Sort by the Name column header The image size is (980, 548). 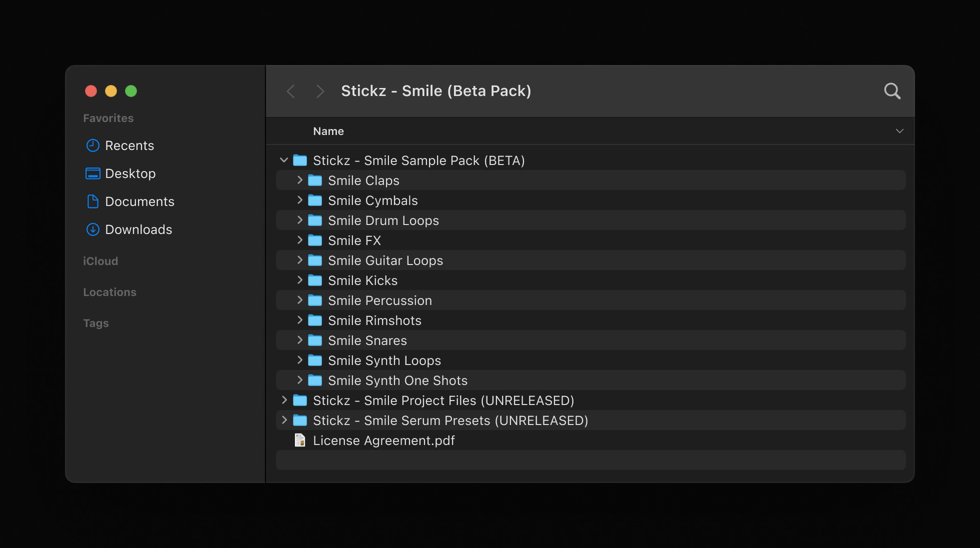328,131
